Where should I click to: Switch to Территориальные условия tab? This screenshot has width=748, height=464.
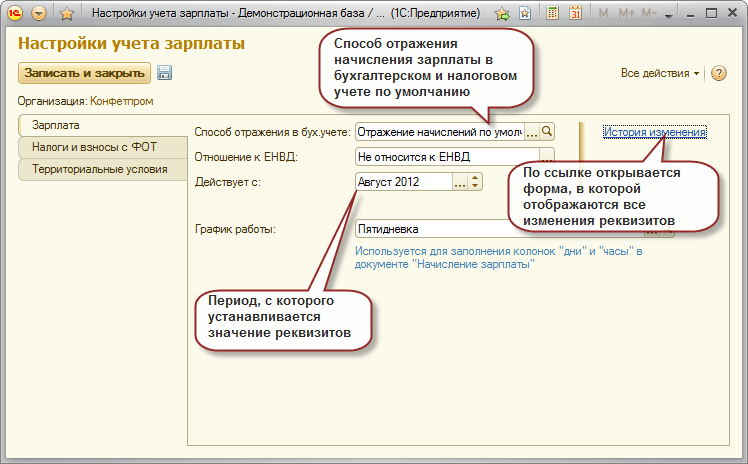[x=101, y=168]
